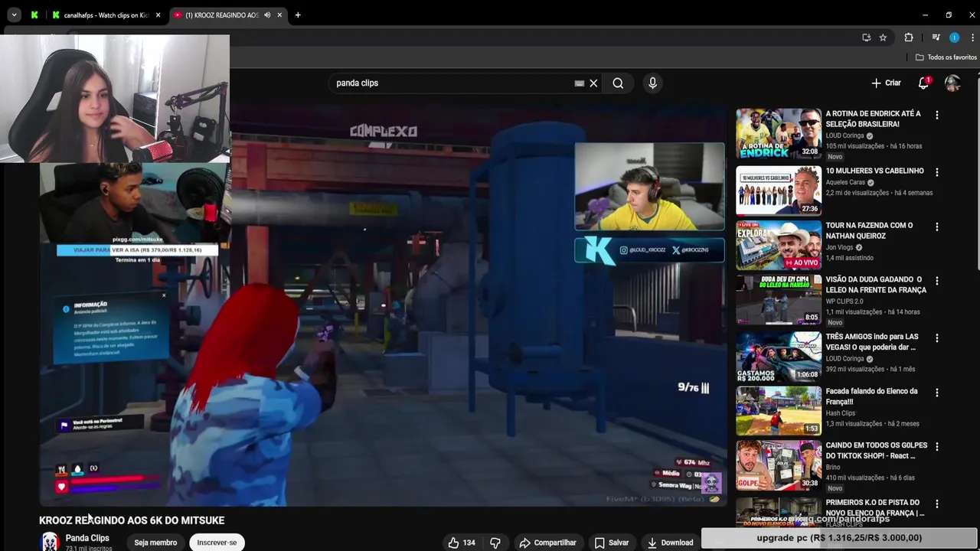This screenshot has width=980, height=551.
Task: Click the Download button
Action: 670,543
